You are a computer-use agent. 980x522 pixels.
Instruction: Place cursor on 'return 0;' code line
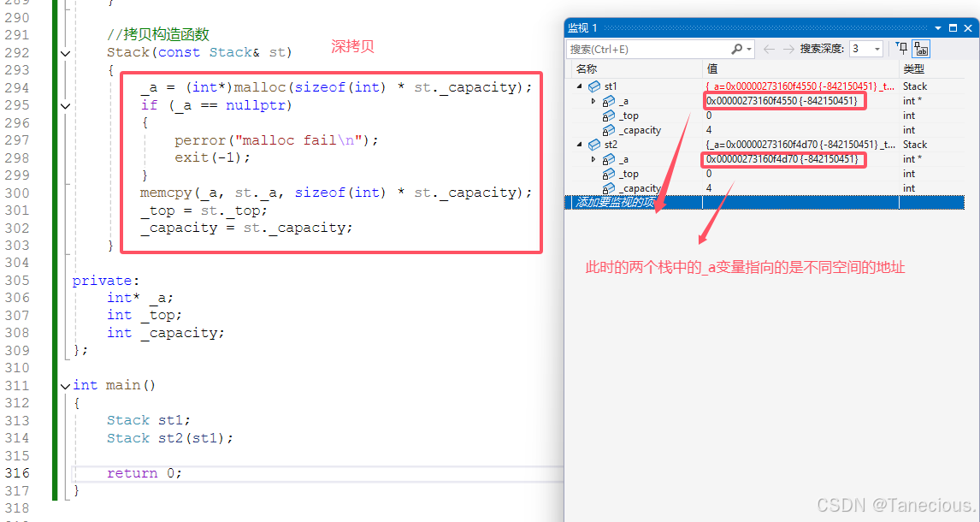[x=144, y=473]
